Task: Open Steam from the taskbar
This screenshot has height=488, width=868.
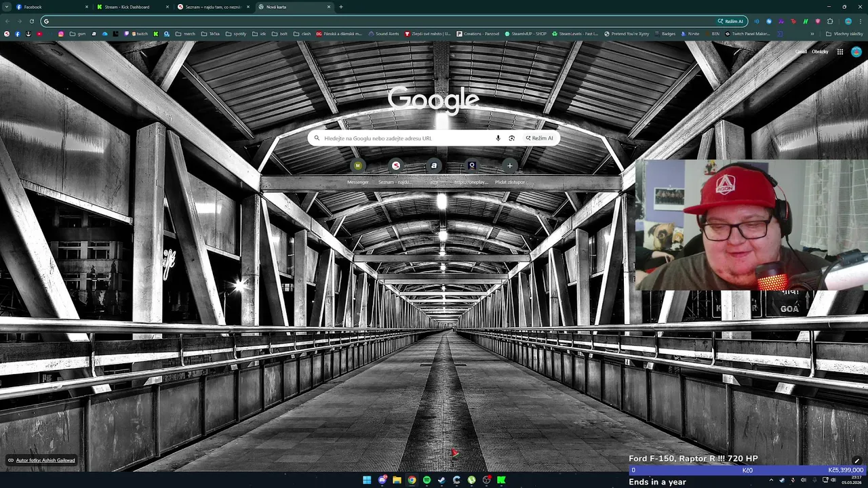Action: pos(441,480)
